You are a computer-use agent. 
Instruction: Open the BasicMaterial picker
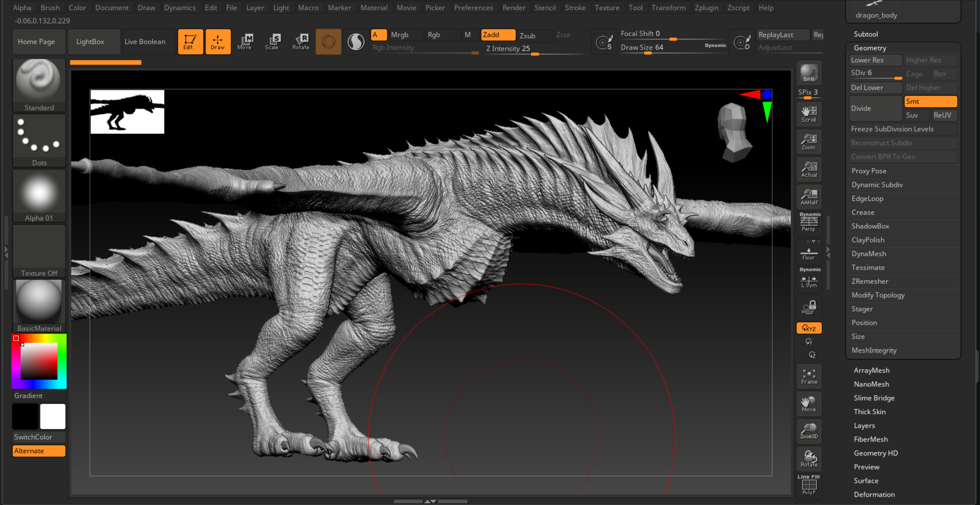[x=39, y=306]
